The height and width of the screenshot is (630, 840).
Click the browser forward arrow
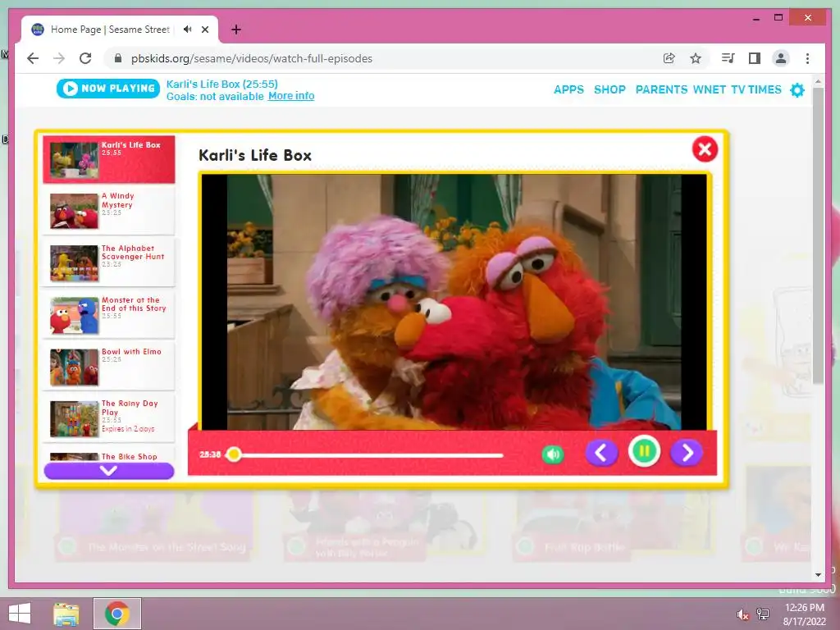(59, 58)
